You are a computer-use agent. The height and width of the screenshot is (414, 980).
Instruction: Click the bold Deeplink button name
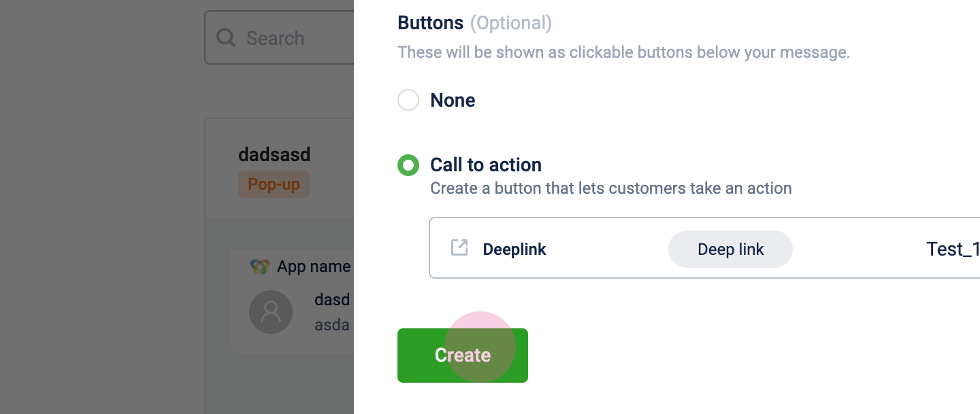point(514,249)
